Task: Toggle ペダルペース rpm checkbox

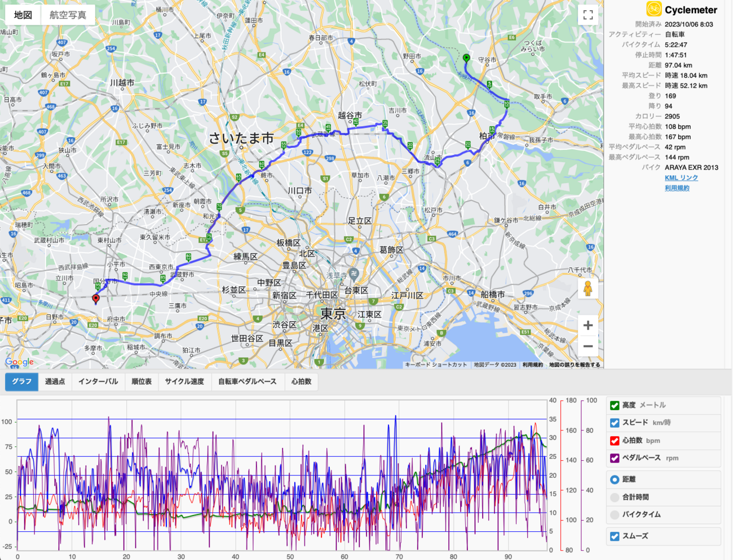Action: (x=615, y=458)
